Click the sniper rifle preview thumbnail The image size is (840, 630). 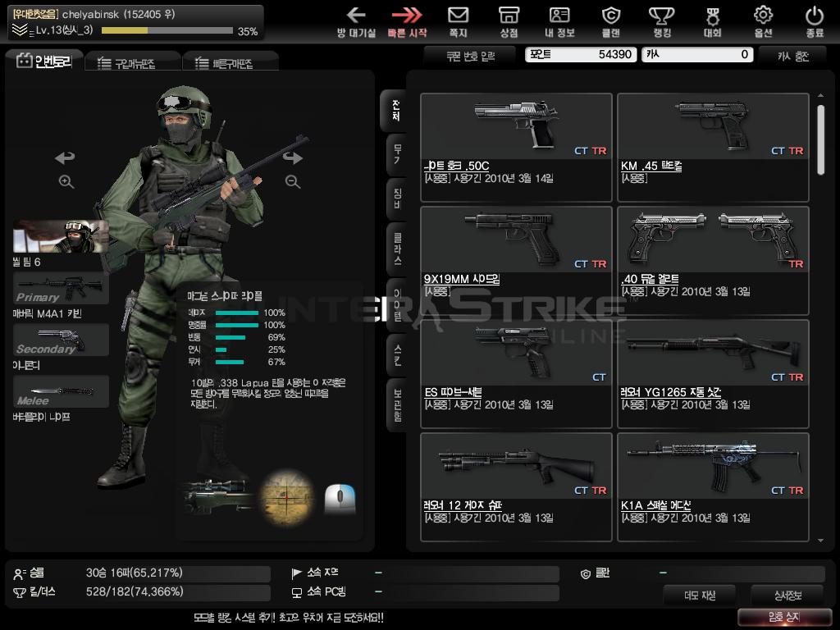[x=220, y=496]
